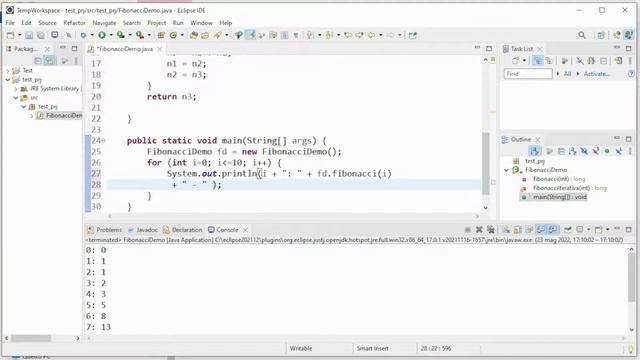Click Collapse All in Package Explorer
640x360 pixels.
(38, 61)
